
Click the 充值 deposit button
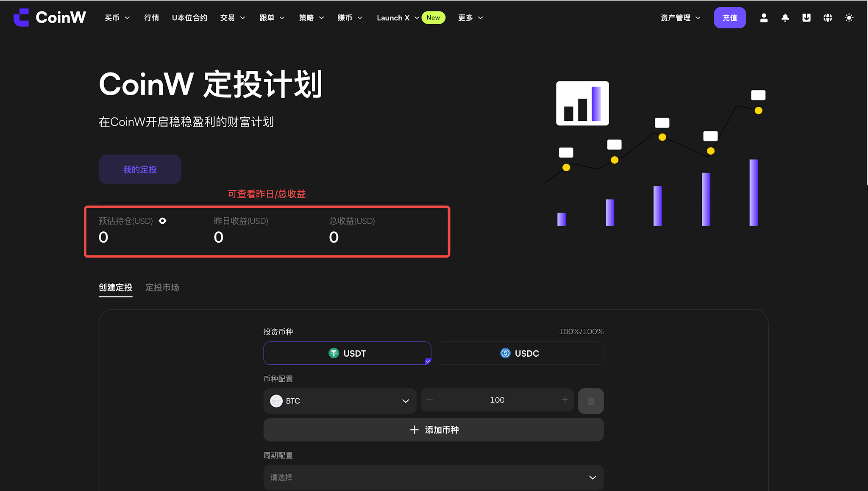coord(730,18)
